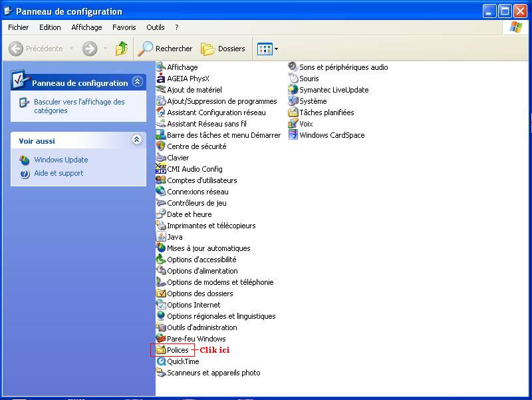Viewport: 532px width, 400px height.
Task: Click the Date et heure clock icon
Action: (x=161, y=214)
